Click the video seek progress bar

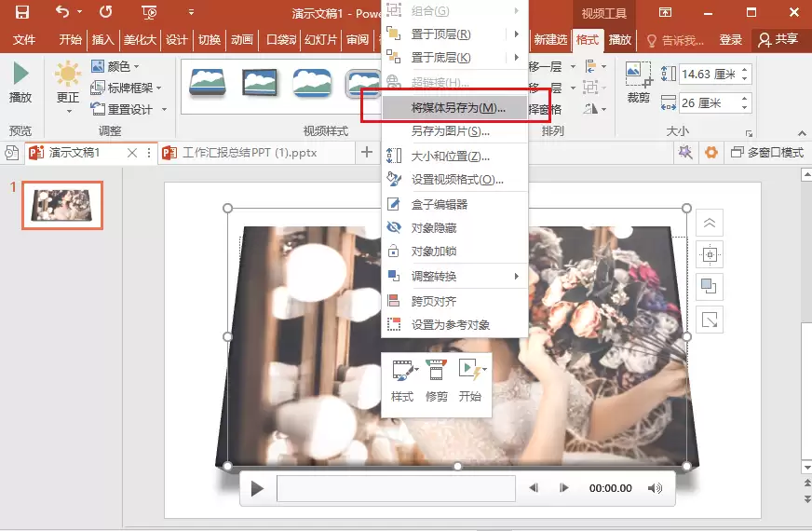(x=396, y=488)
